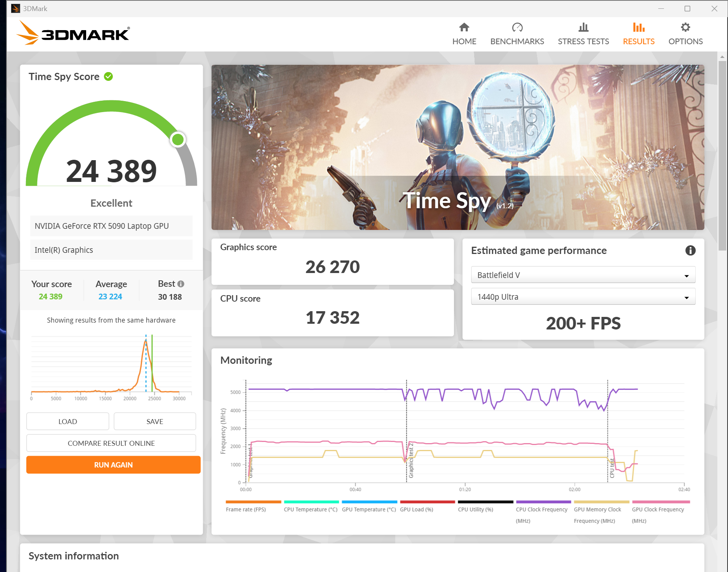Maximize the 3DMark window
The image size is (728, 572).
(x=687, y=8)
